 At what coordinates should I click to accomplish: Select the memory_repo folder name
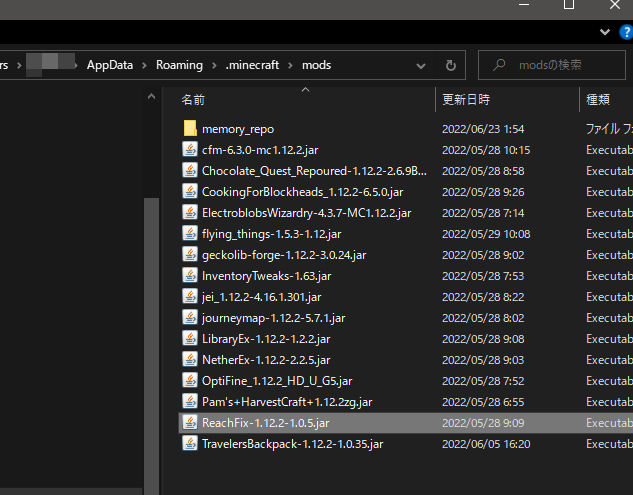click(238, 129)
